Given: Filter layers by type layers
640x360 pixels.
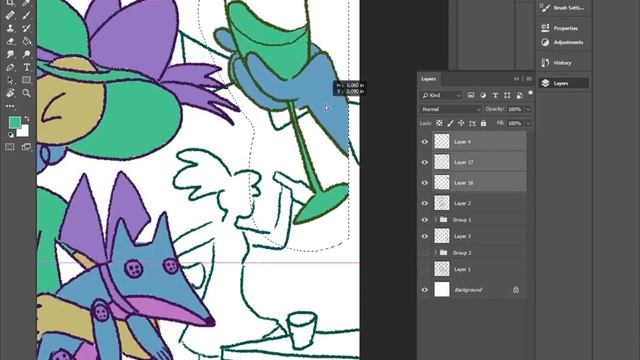Looking at the screenshot, I should click(x=495, y=95).
